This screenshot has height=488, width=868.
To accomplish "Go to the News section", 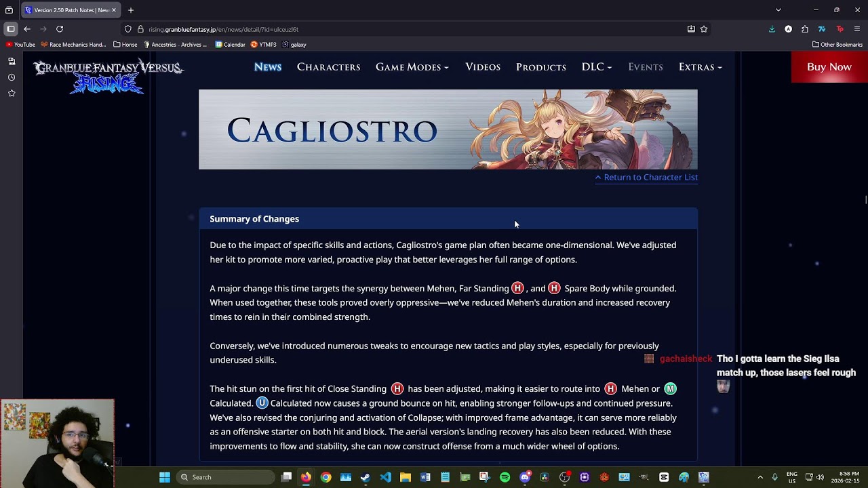I will coord(268,67).
